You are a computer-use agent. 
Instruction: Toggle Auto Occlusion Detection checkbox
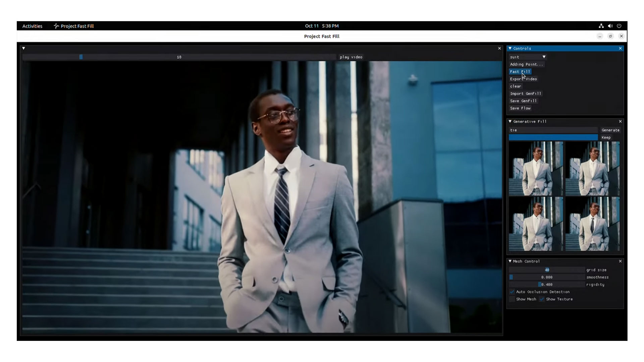pyautogui.click(x=512, y=292)
